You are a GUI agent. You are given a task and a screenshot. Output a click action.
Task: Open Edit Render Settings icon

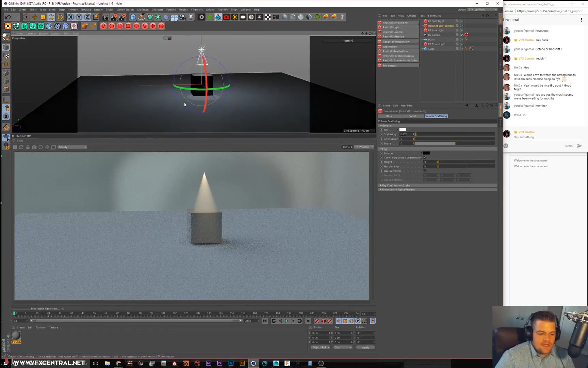point(122,17)
